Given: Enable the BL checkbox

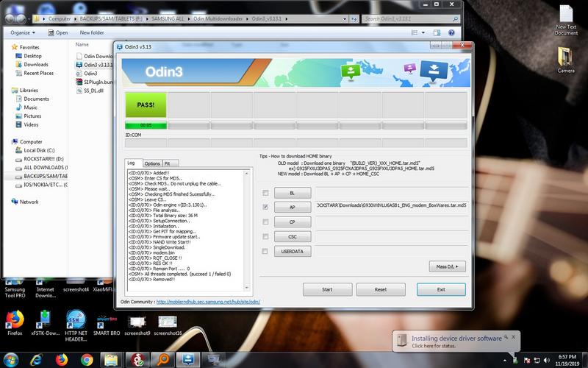Looking at the screenshot, I should pyautogui.click(x=265, y=193).
